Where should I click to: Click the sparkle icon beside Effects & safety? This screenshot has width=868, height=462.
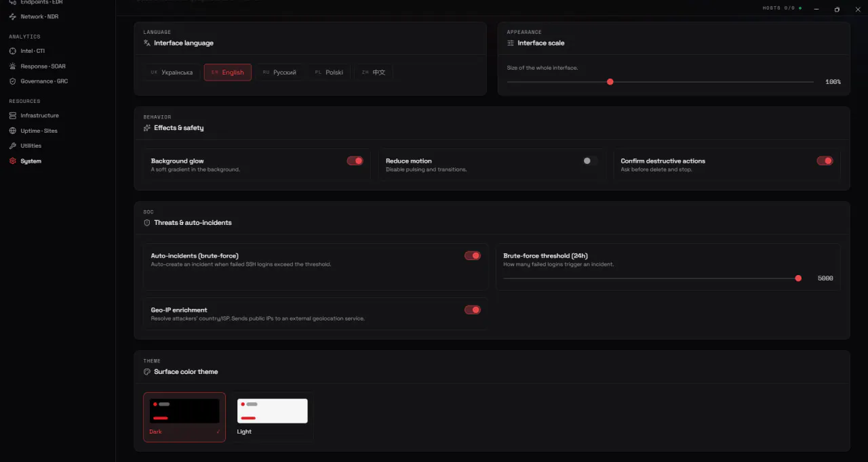(147, 128)
